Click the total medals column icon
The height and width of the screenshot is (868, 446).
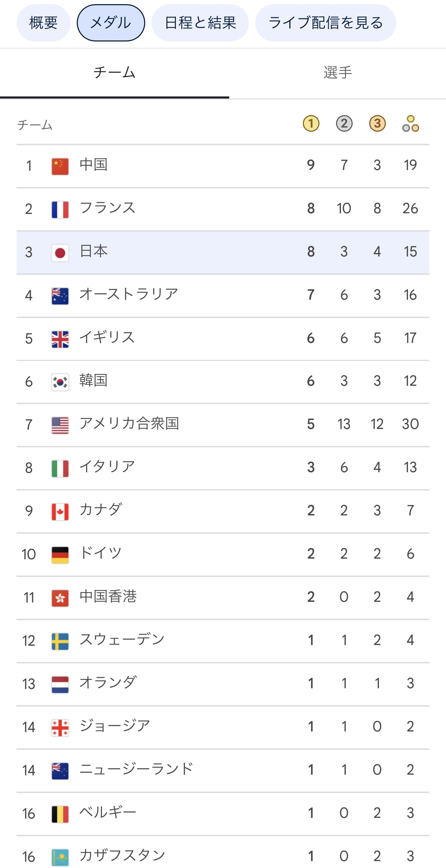tap(410, 123)
